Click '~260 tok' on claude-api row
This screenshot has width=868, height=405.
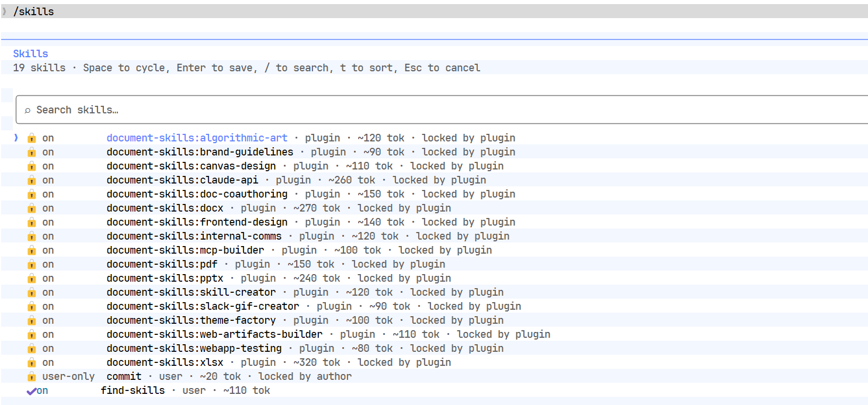(352, 180)
